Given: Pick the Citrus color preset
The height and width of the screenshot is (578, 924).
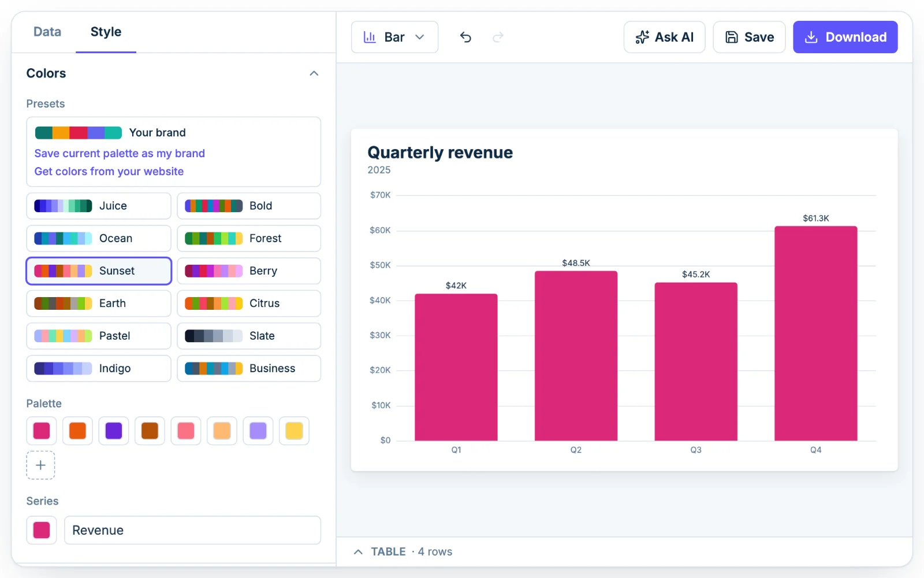Looking at the screenshot, I should (249, 303).
